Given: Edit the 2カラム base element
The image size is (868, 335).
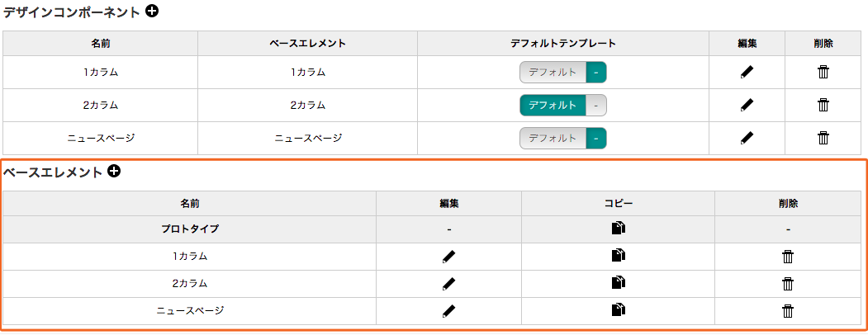Looking at the screenshot, I should (448, 283).
